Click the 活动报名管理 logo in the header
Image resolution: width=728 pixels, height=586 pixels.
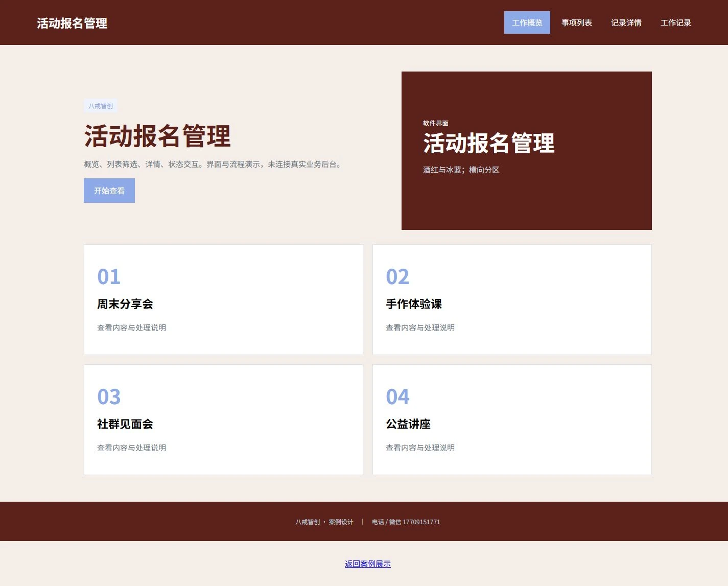point(72,23)
